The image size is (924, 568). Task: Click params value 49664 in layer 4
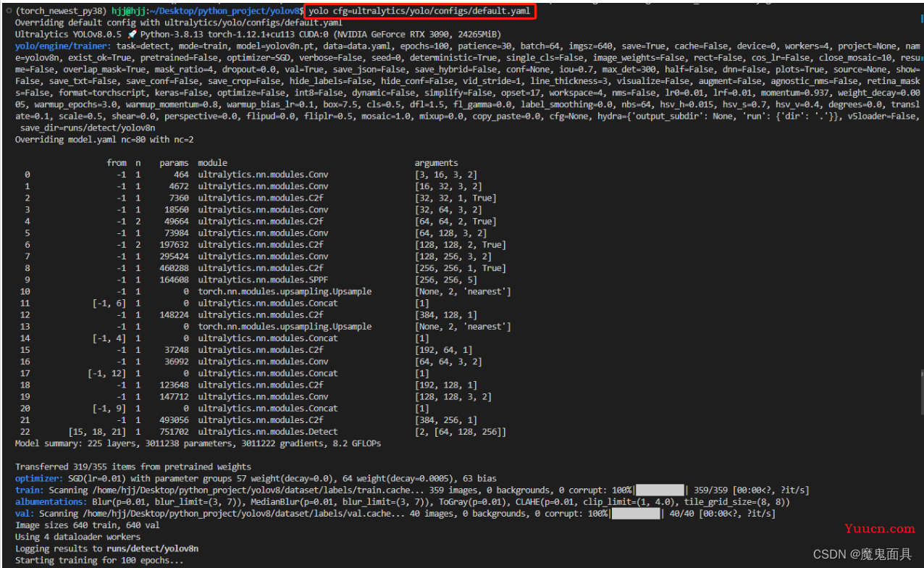coord(177,221)
